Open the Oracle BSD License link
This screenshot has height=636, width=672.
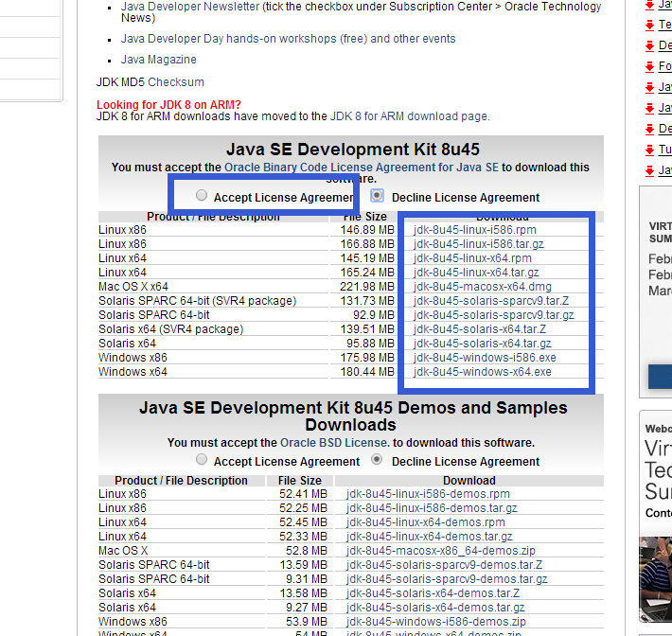pos(335,442)
